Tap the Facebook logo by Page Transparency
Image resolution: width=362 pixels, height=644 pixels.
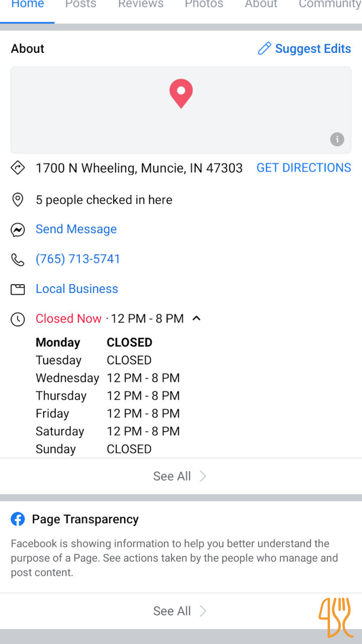(x=18, y=519)
